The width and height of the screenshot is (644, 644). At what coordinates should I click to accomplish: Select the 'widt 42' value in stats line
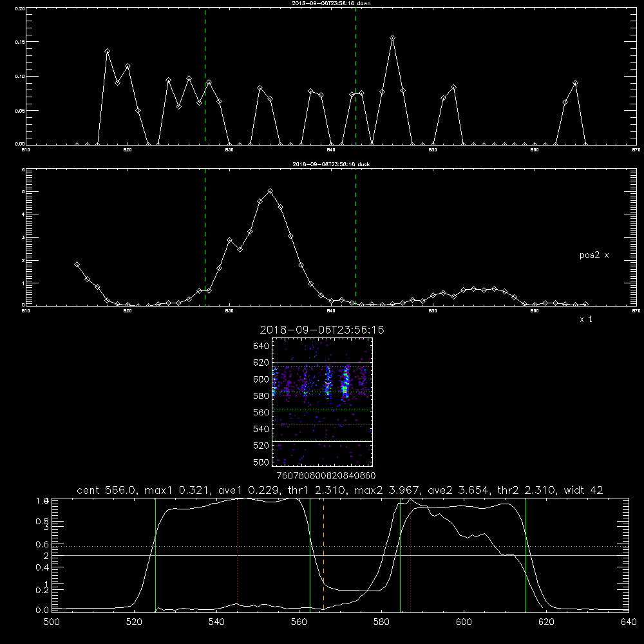[x=583, y=490]
